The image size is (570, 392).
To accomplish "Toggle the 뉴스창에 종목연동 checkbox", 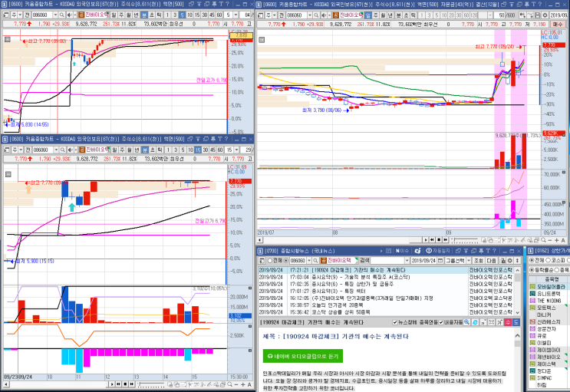I will (395, 322).
